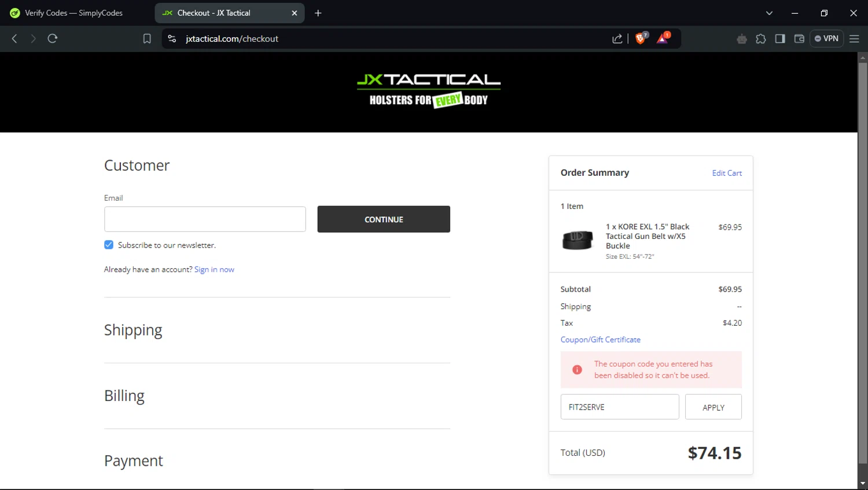Follow the Sign in now link
The image size is (868, 490).
click(214, 270)
